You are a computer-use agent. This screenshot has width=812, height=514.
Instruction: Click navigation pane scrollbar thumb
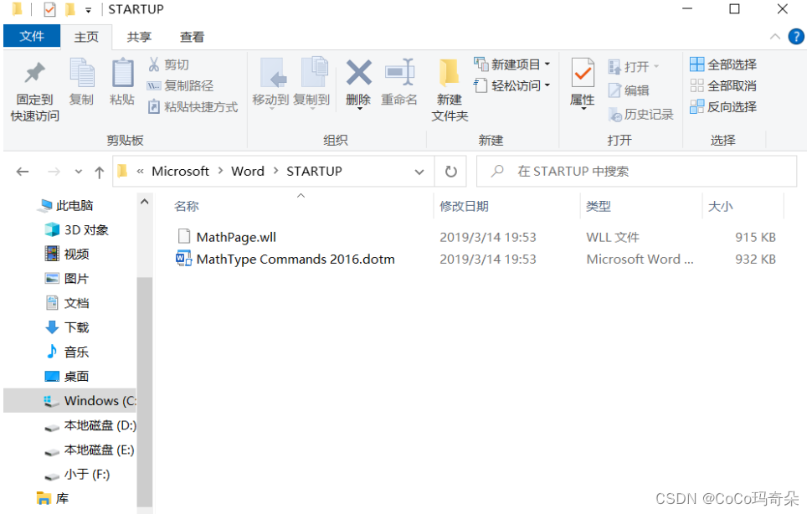(145, 393)
